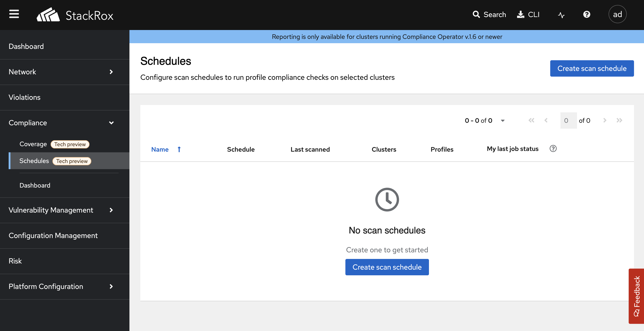Open the red Feedback tab
Viewport: 644px width, 331px height.
coord(637,296)
